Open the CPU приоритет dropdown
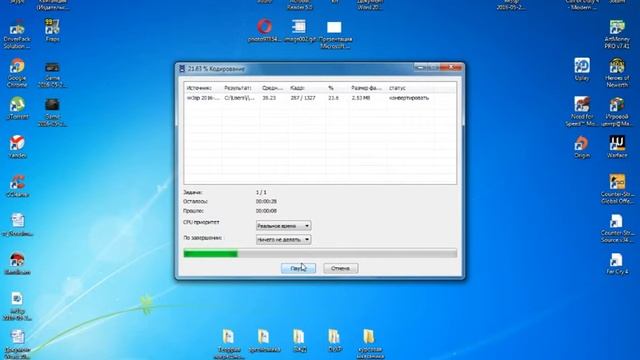 [x=283, y=226]
